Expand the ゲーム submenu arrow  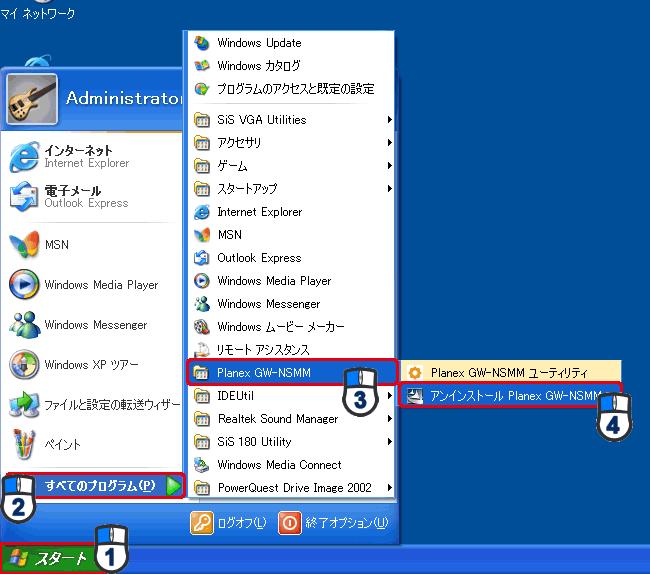[389, 165]
